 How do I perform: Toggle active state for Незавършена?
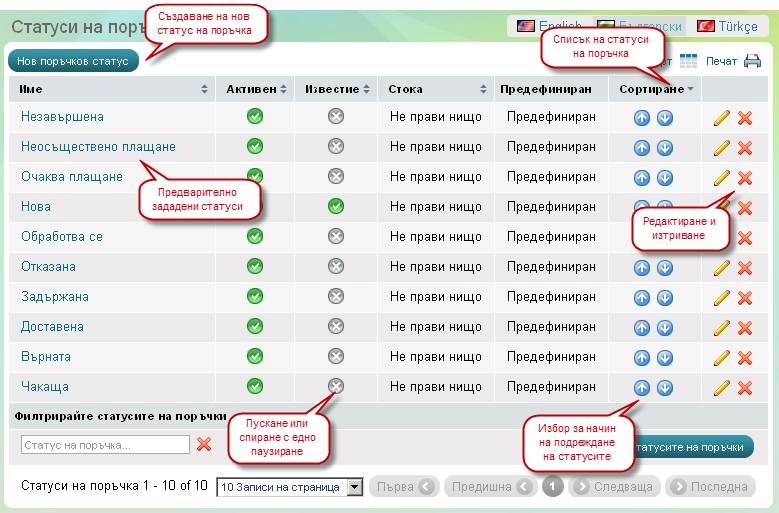point(255,117)
